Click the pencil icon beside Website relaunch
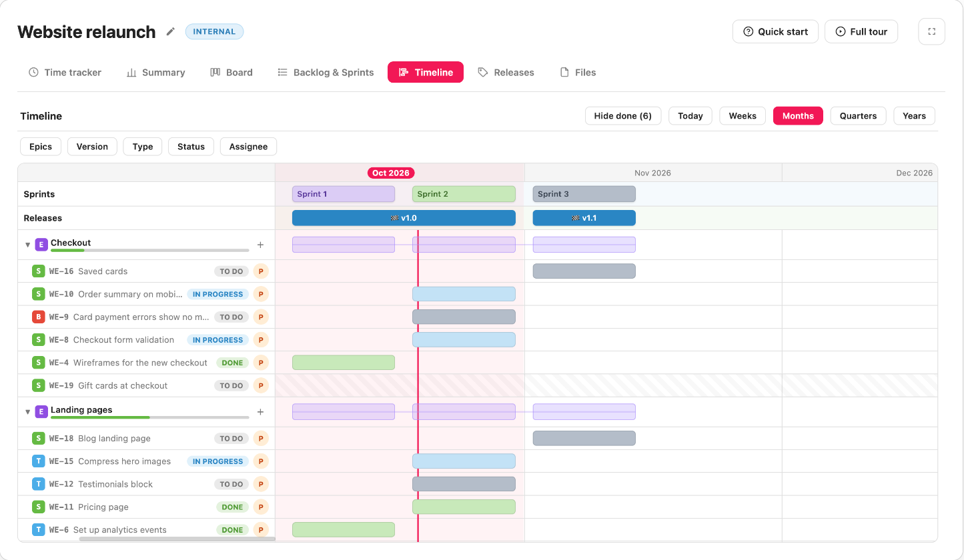The width and height of the screenshot is (964, 560). point(171,31)
